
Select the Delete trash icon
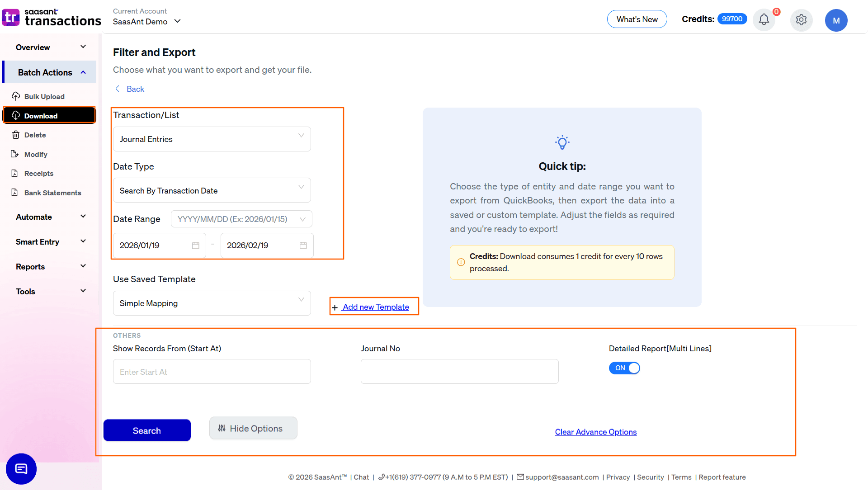pyautogui.click(x=16, y=135)
